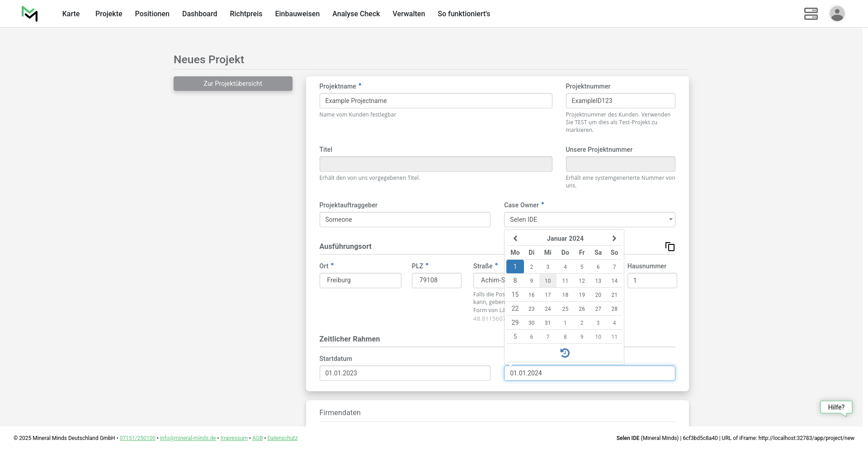Focus the Startdatum date field
868x449 pixels.
(405, 373)
